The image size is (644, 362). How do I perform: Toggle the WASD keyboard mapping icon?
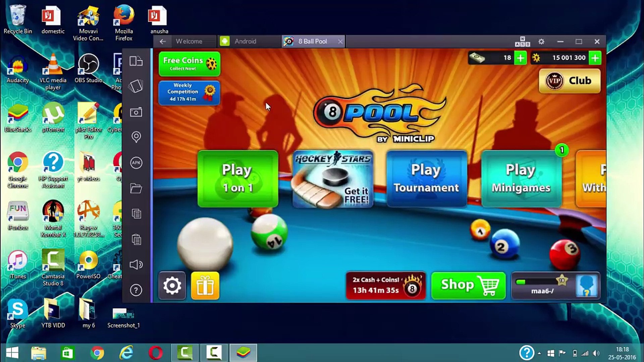[522, 42]
